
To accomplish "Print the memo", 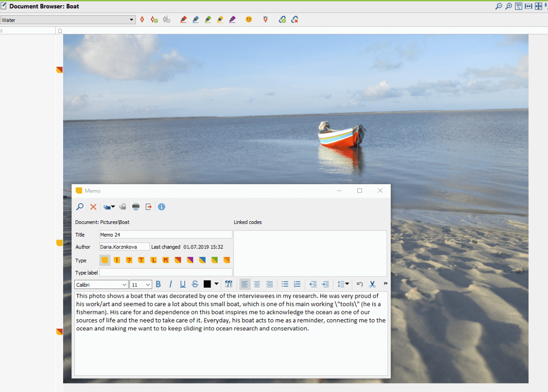I will point(136,207).
